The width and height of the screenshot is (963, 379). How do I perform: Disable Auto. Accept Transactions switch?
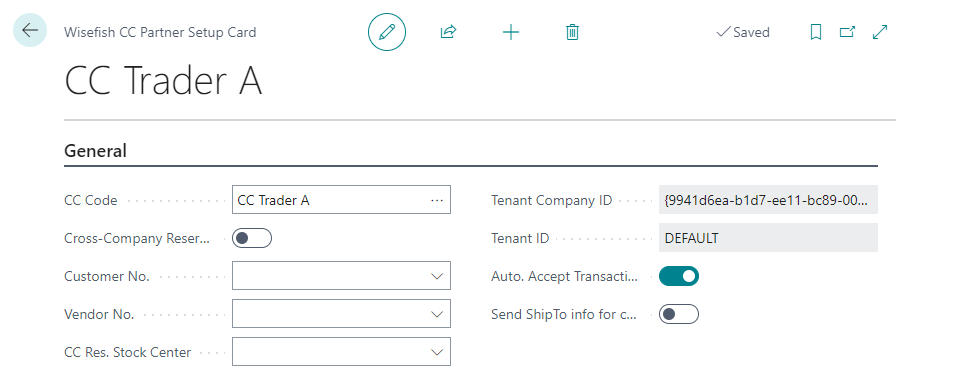coord(679,276)
